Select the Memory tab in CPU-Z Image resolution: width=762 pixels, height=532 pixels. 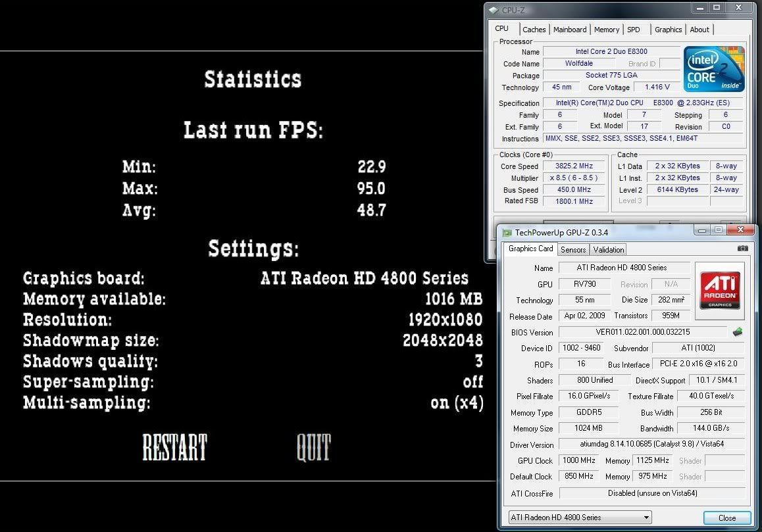pos(607,30)
